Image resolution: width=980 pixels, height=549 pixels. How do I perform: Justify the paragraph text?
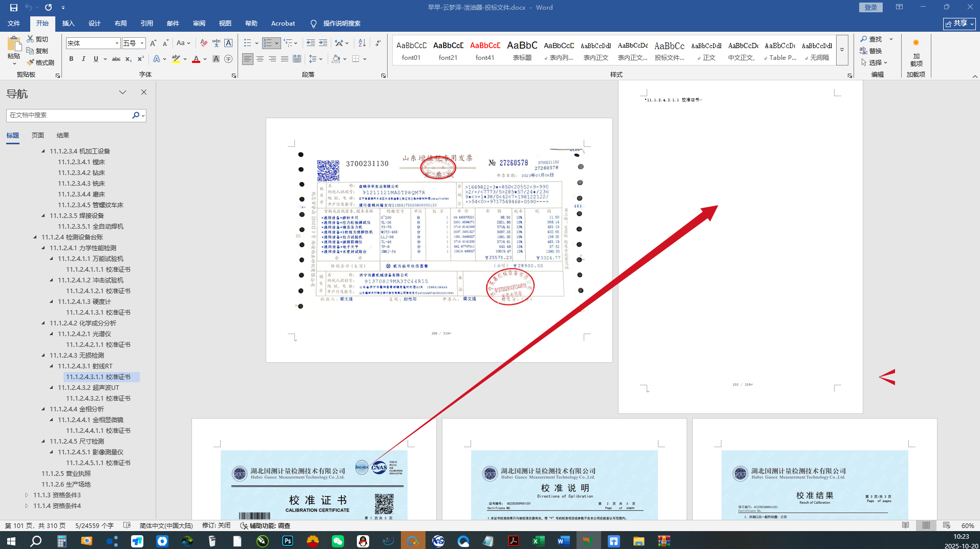[285, 59]
